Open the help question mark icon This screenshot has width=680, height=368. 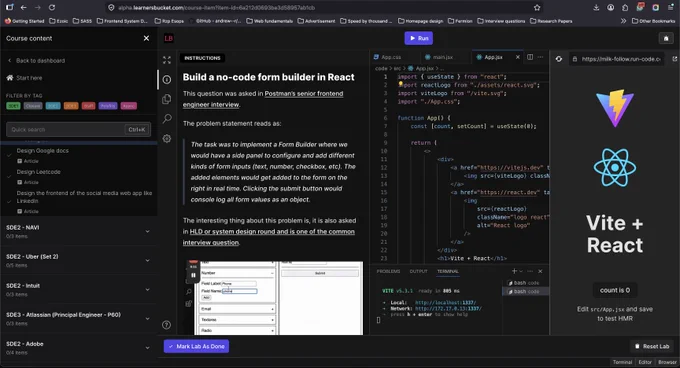tap(167, 325)
